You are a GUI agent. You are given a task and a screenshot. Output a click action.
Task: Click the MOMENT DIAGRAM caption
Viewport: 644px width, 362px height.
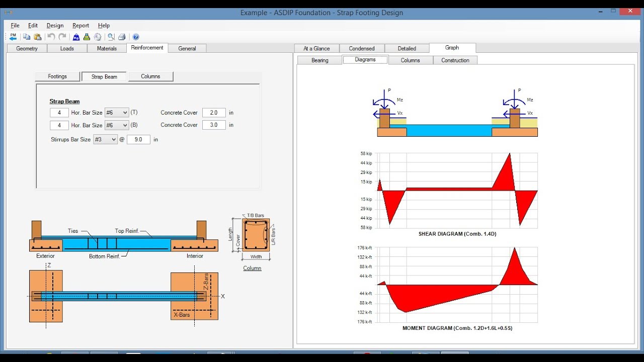click(x=457, y=328)
